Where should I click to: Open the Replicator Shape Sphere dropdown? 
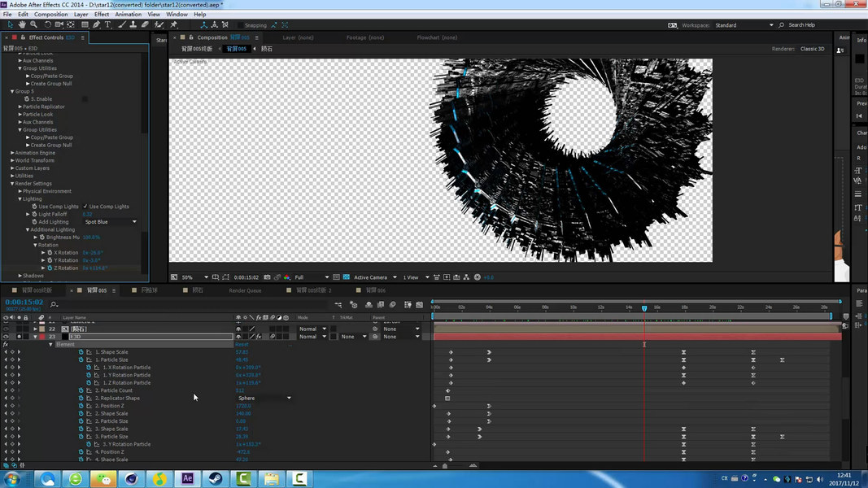[x=264, y=398]
